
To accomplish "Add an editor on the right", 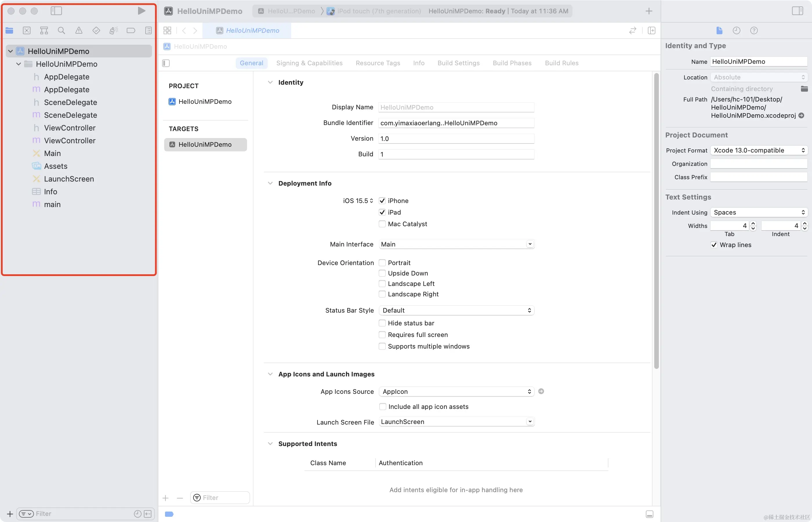I will tap(652, 30).
